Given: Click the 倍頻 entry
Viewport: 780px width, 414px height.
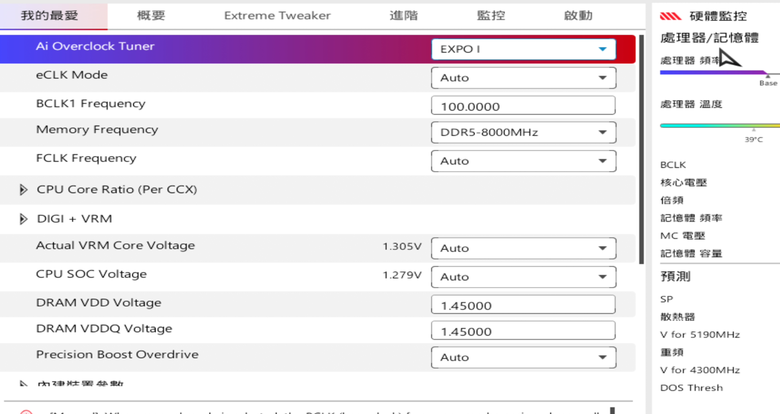Looking at the screenshot, I should tap(672, 201).
